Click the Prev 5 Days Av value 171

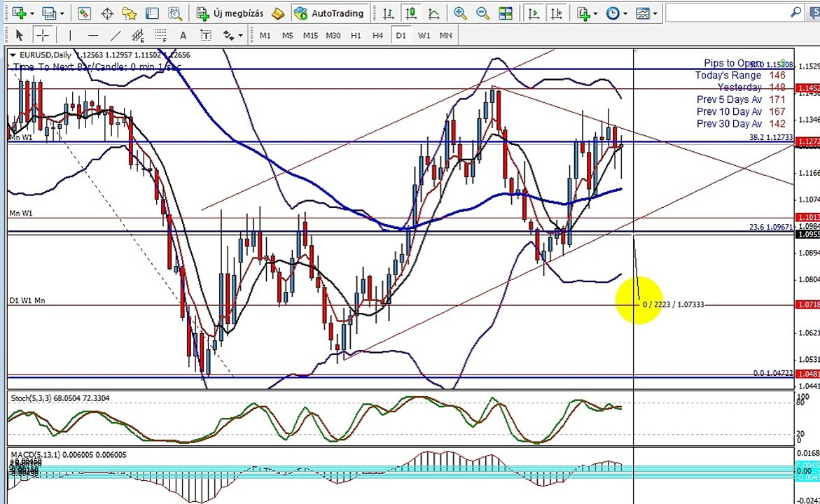click(777, 99)
